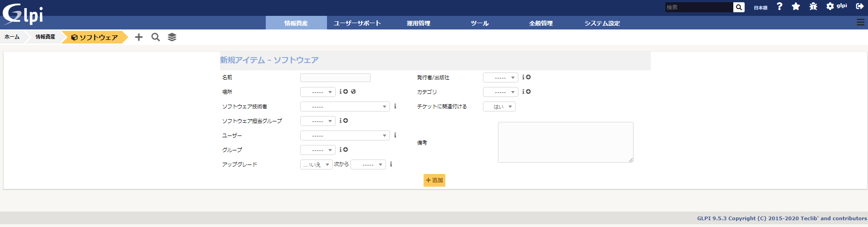Screen dimensions: 868x227
Task: Open saved searches star icon
Action: [x=796, y=6]
